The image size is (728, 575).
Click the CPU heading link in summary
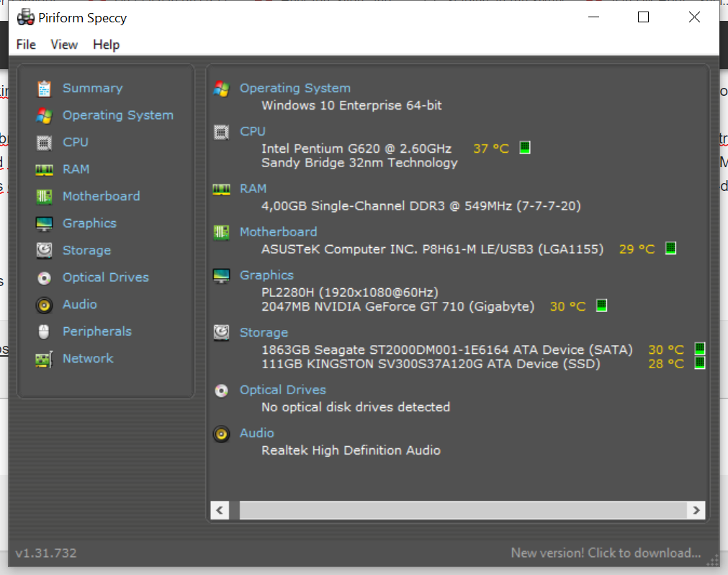(253, 131)
